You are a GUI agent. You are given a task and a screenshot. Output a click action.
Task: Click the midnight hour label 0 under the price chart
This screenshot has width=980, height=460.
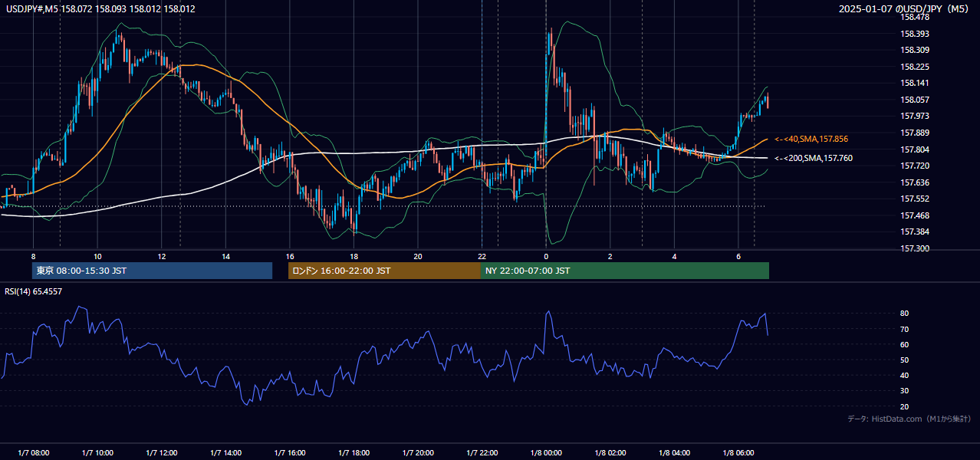[x=546, y=256]
